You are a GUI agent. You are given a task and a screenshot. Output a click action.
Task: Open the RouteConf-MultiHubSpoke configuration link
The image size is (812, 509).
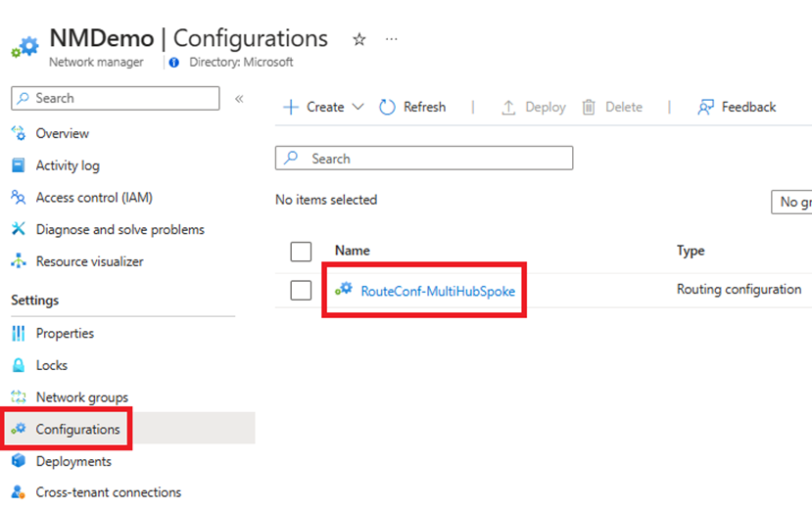[437, 291]
